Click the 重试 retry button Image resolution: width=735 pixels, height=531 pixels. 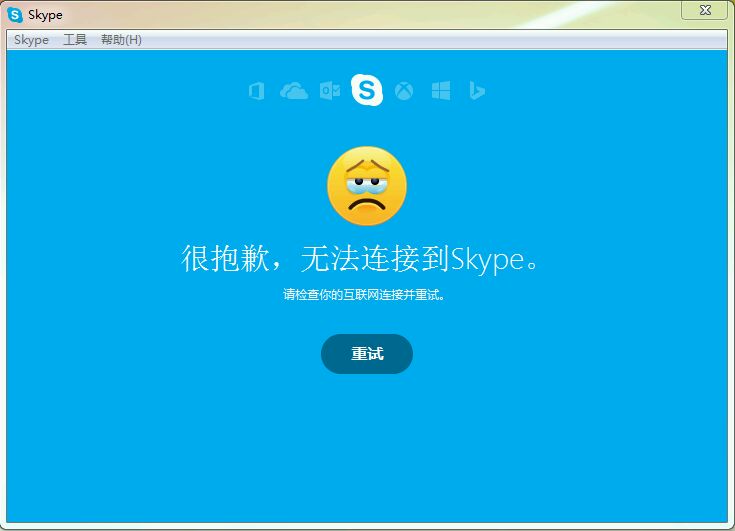pyautogui.click(x=367, y=354)
